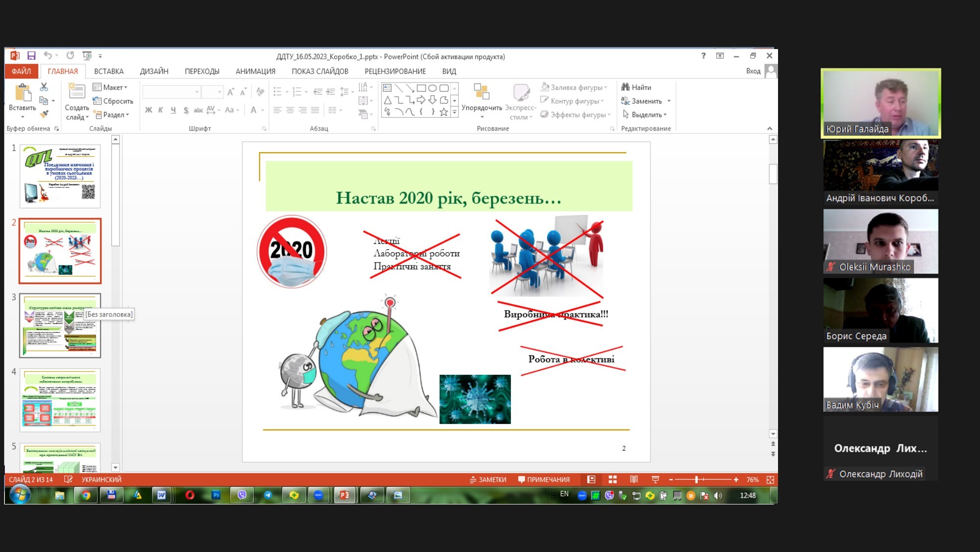Open the Выделить selection dropdown
The height and width of the screenshot is (552, 980).
(645, 115)
